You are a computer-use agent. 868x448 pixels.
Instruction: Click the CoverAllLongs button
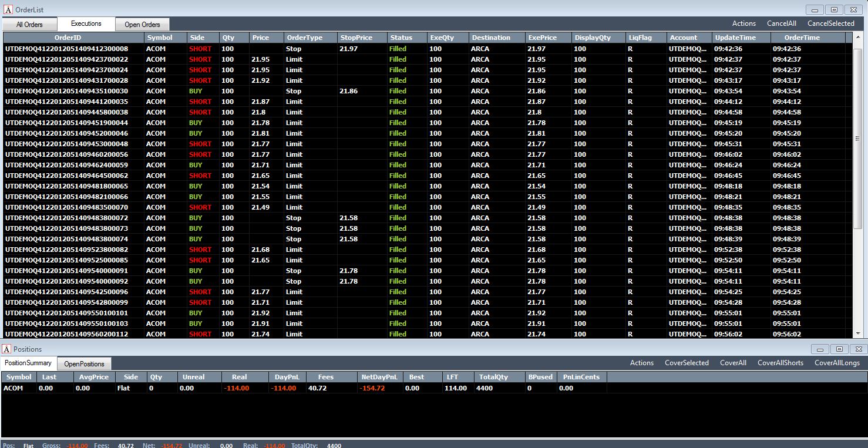coord(837,363)
